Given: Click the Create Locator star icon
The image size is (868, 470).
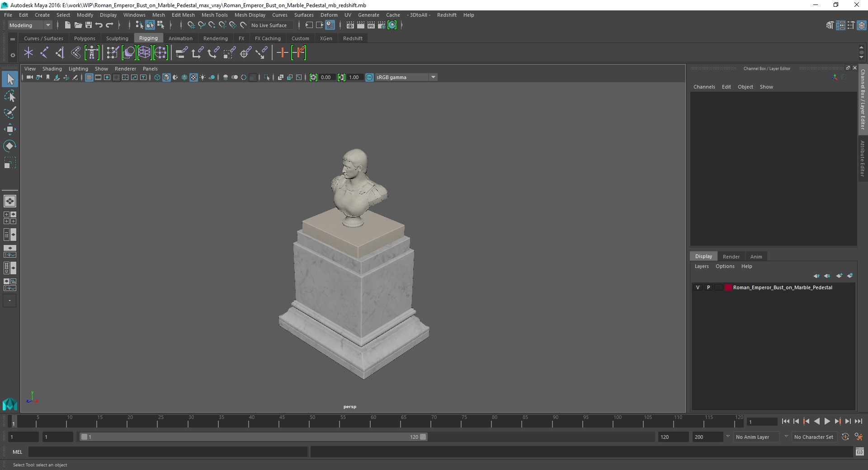Looking at the screenshot, I should 28,53.
